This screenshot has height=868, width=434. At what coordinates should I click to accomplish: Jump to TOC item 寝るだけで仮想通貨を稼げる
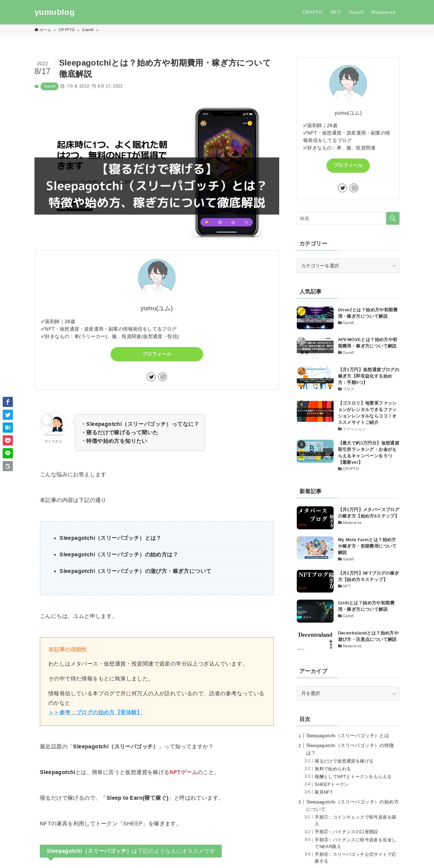pos(344,761)
